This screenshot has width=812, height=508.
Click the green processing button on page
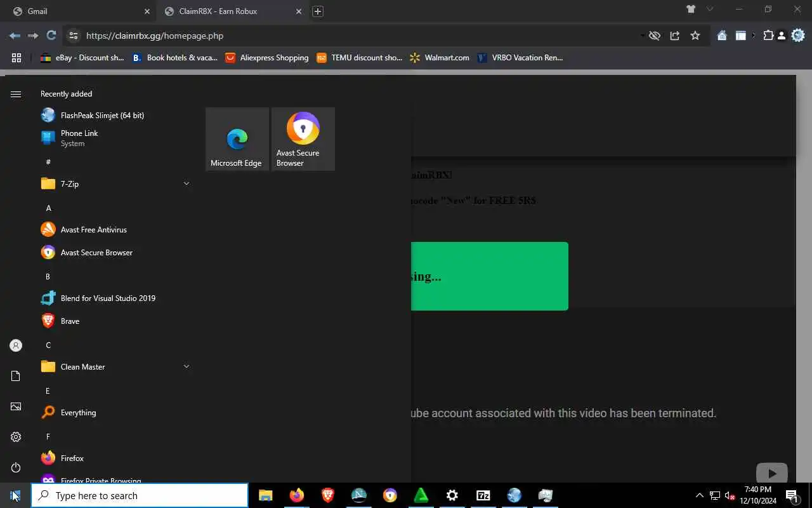(x=490, y=276)
